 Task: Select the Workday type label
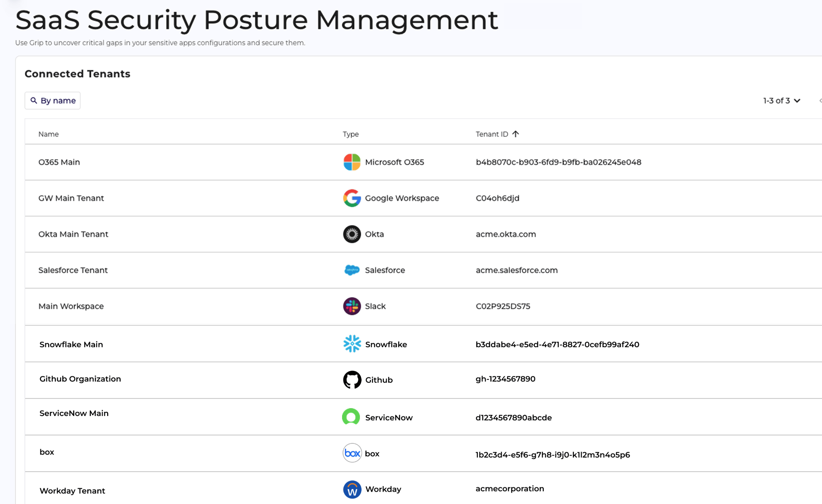(x=383, y=489)
